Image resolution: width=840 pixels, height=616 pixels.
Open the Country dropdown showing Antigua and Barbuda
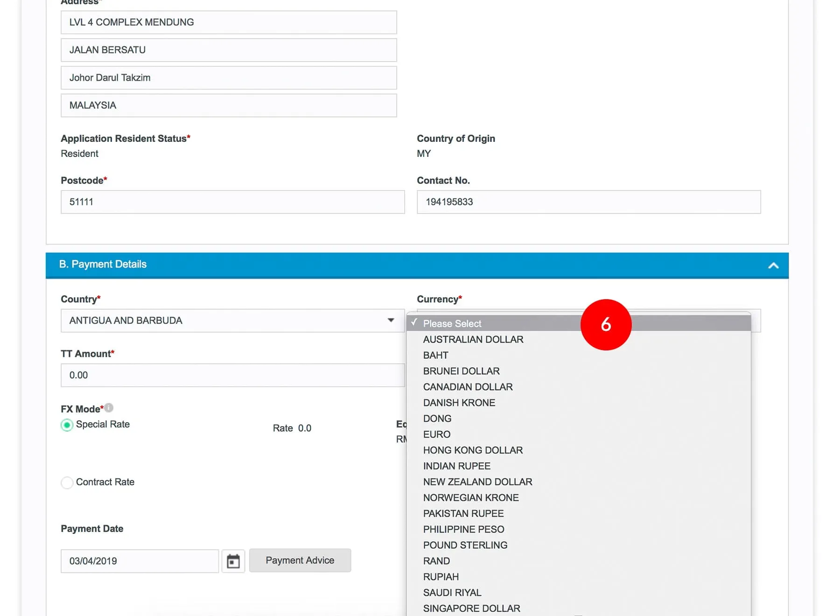point(232,321)
